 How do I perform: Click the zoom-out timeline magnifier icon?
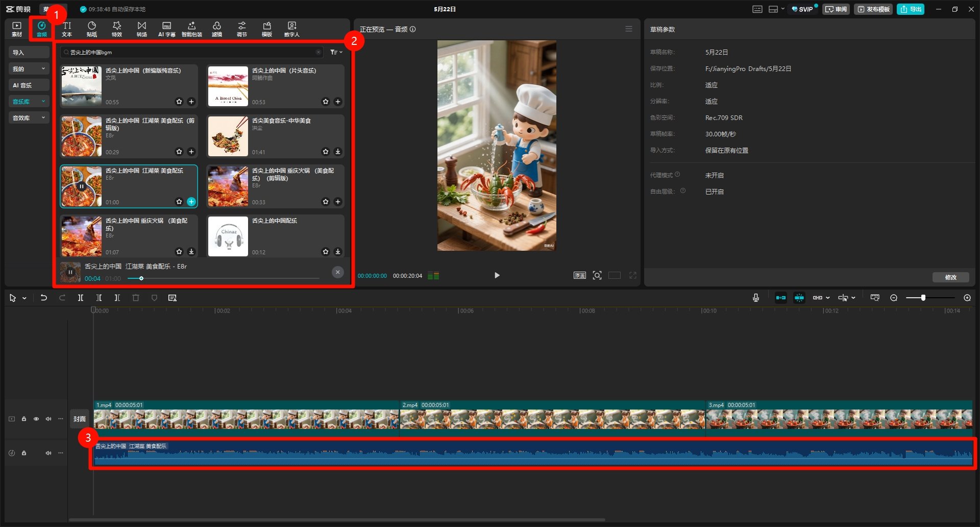pos(894,298)
